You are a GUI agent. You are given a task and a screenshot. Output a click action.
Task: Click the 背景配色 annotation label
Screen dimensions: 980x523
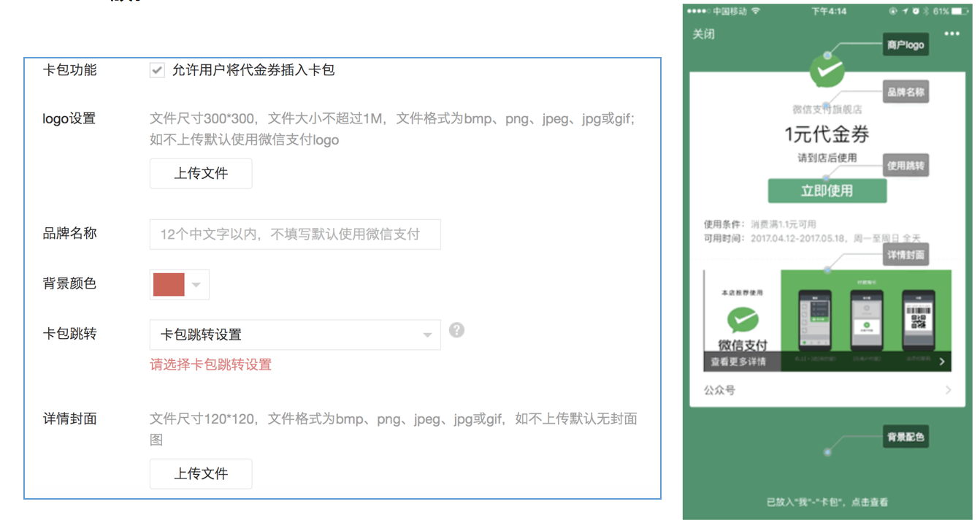[906, 438]
